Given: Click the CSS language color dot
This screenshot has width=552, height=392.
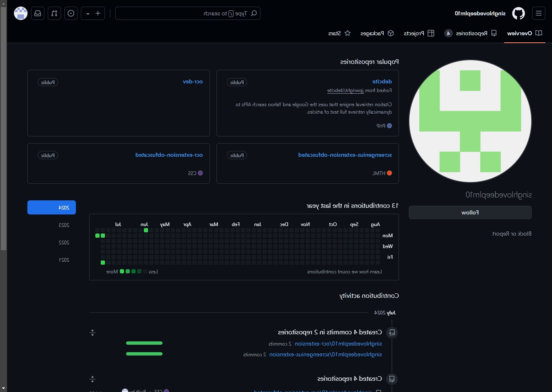Looking at the screenshot, I should pyautogui.click(x=200, y=173).
